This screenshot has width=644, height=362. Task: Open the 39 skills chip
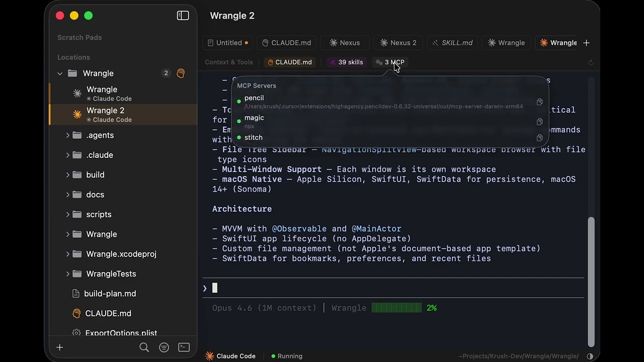[x=346, y=62]
